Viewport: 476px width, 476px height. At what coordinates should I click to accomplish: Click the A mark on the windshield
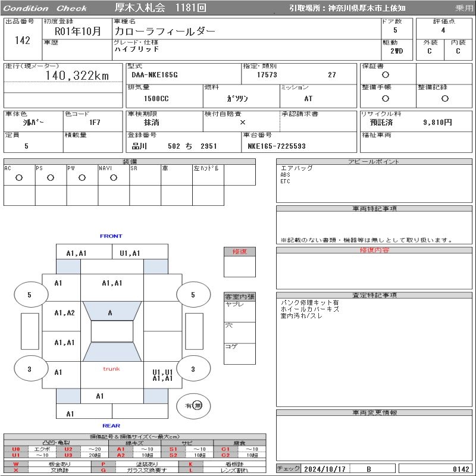point(110,313)
